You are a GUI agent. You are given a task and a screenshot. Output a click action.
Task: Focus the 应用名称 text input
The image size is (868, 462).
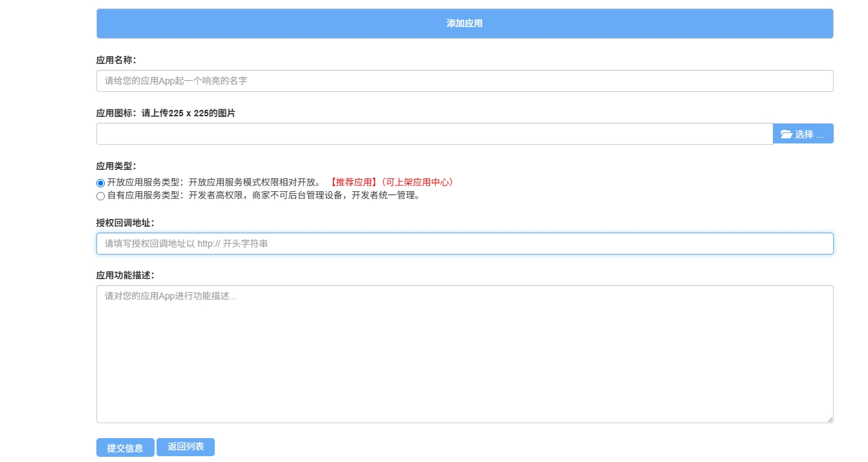pos(464,81)
